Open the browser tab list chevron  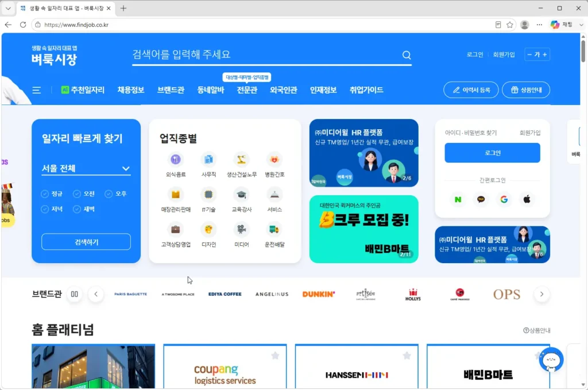point(8,8)
